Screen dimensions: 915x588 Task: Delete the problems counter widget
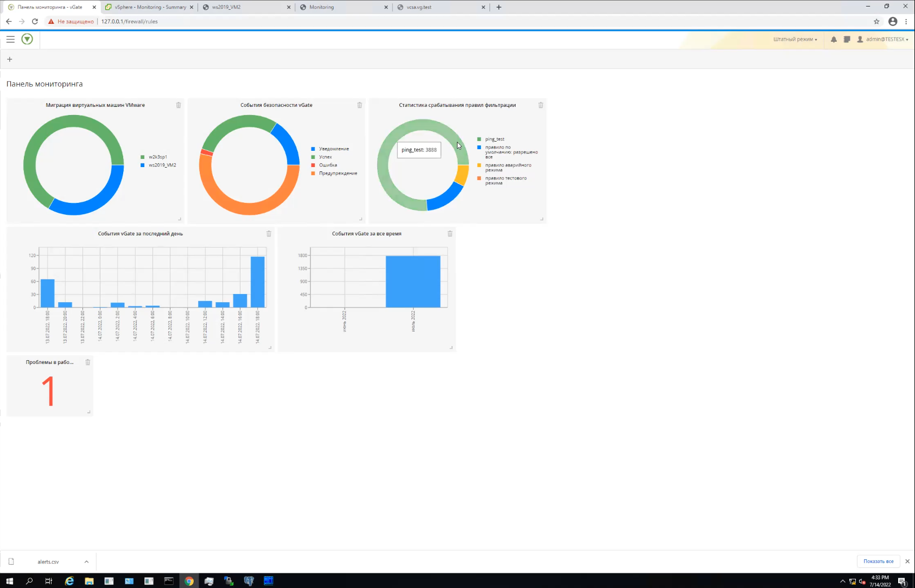point(88,362)
